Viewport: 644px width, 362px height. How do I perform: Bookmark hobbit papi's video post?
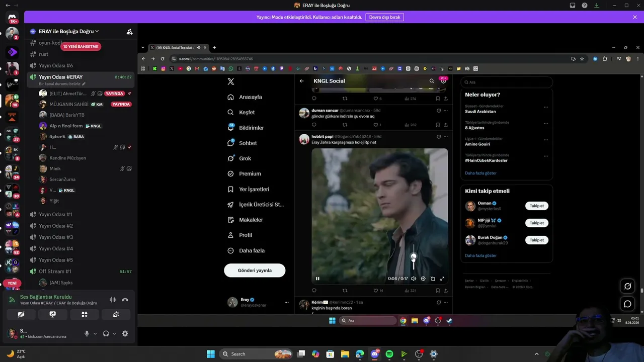438,291
